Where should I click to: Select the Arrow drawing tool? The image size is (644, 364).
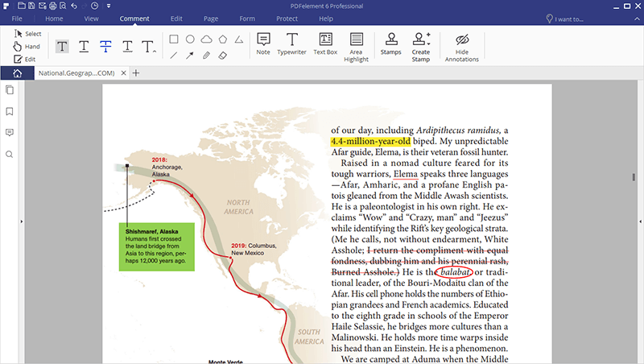pyautogui.click(x=190, y=55)
